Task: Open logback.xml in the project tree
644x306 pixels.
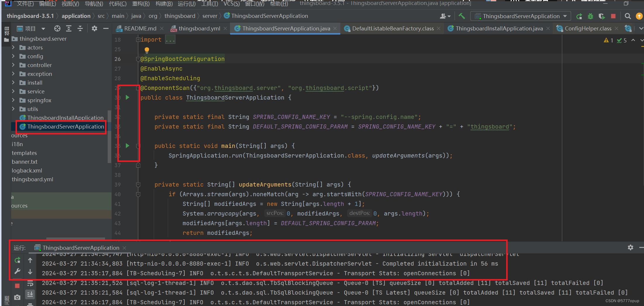Action: coord(27,170)
